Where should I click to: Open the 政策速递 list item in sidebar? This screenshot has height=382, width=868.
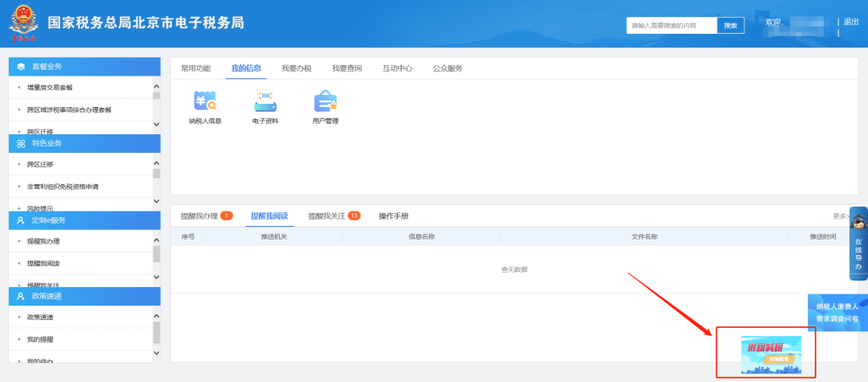[40, 317]
